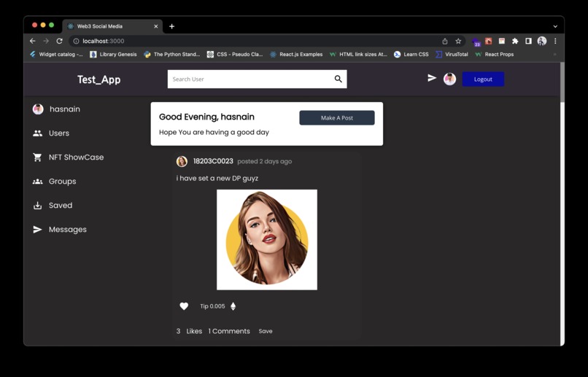Select the Web3 Social Media tab
The width and height of the screenshot is (588, 377).
[112, 26]
